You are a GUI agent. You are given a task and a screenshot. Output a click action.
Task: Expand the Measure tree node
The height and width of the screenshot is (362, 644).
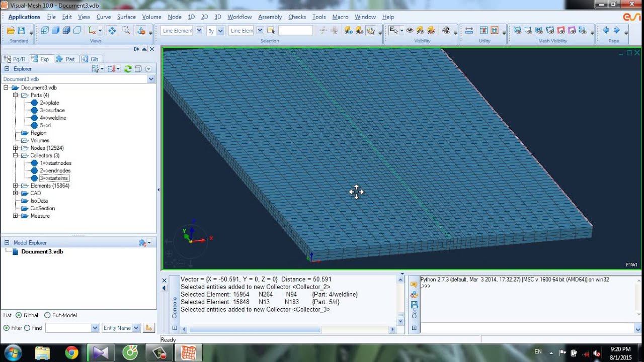click(x=16, y=216)
